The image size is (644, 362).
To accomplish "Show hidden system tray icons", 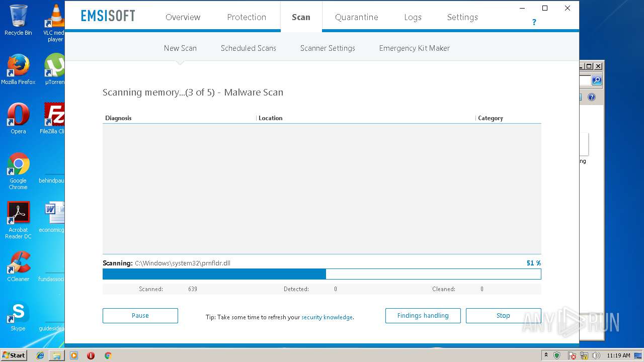I will coord(546,355).
